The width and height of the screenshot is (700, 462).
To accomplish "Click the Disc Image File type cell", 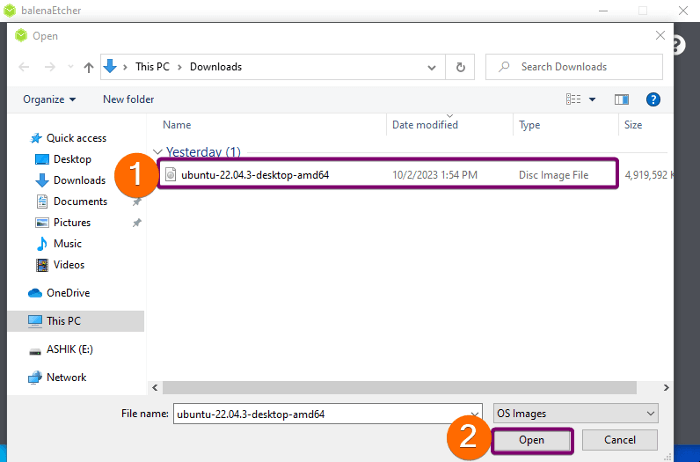I will coord(554,175).
